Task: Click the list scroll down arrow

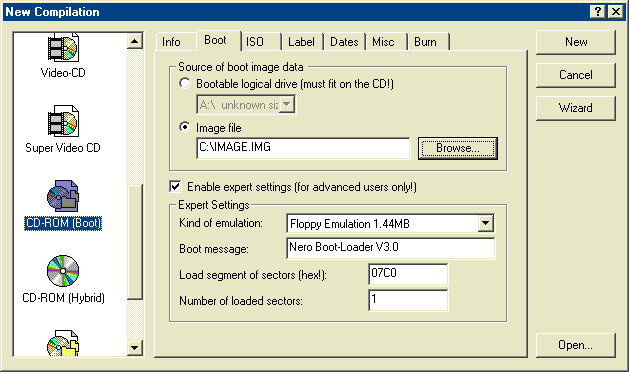Action: pos(135,348)
